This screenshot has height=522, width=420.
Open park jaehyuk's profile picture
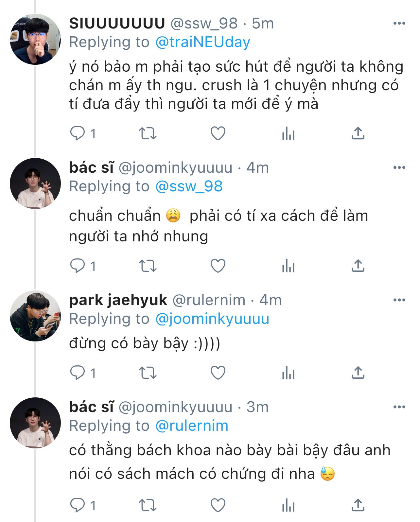pos(35,316)
